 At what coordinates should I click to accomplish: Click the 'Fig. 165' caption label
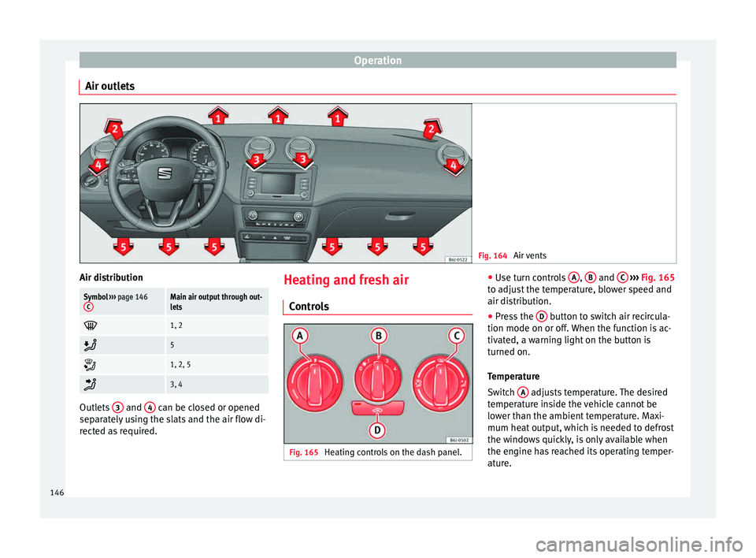click(x=303, y=452)
